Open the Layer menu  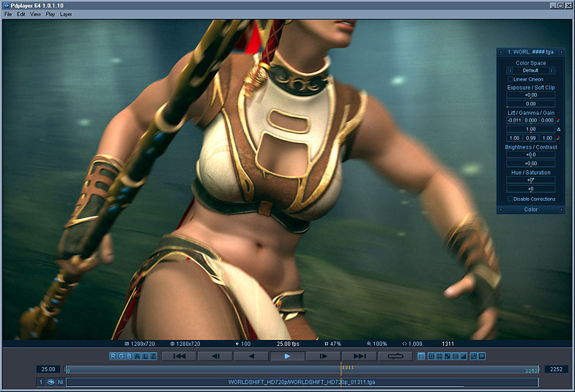click(x=66, y=14)
